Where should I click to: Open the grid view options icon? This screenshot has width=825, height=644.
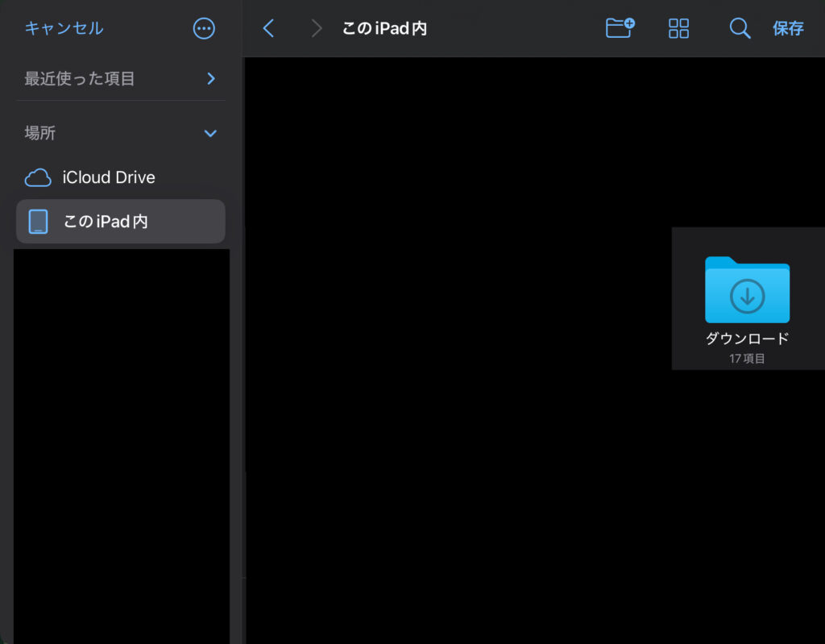point(679,29)
